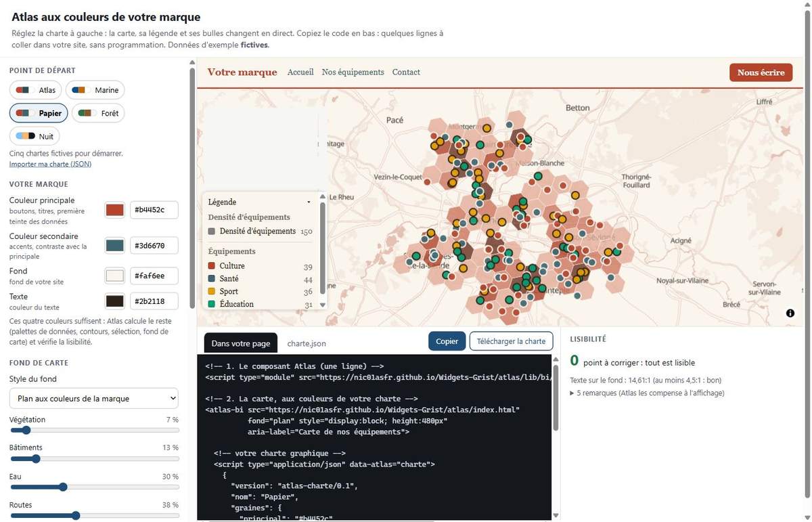Open the Accueil nav item
The image size is (812, 522).
(300, 72)
